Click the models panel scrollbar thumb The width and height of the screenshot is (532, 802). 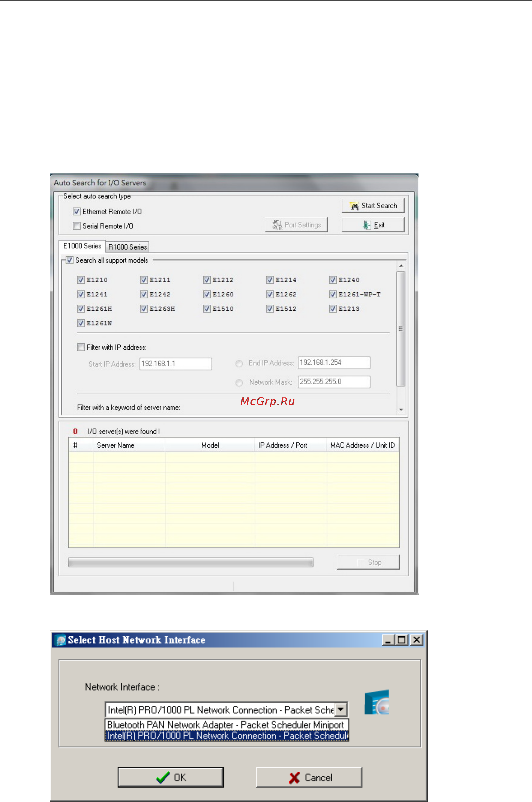coord(401,329)
